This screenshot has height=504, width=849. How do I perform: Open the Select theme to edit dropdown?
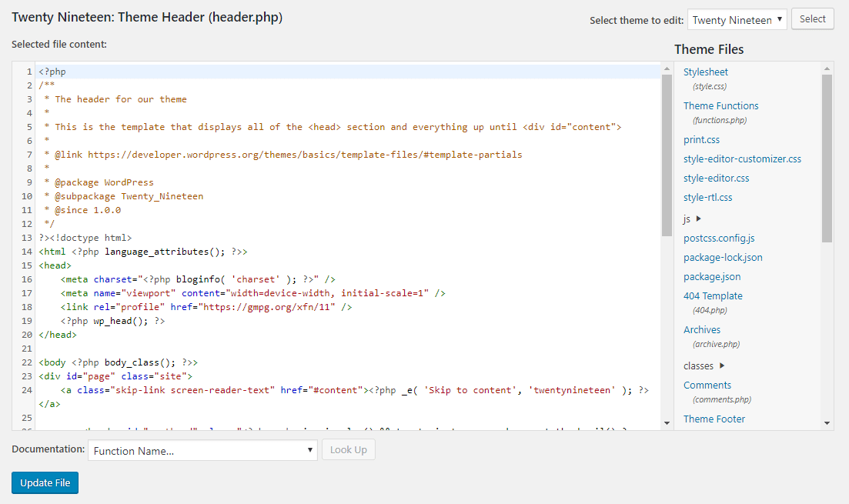[x=737, y=20]
